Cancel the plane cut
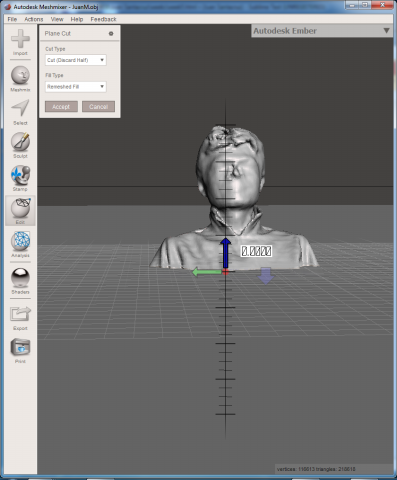Viewport: 397px width, 480px height. coord(98,107)
